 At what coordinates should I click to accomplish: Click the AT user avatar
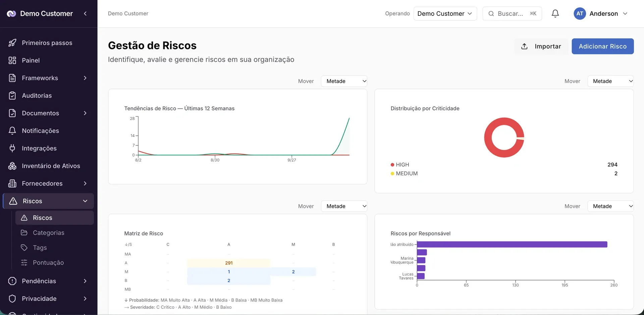[x=580, y=13]
